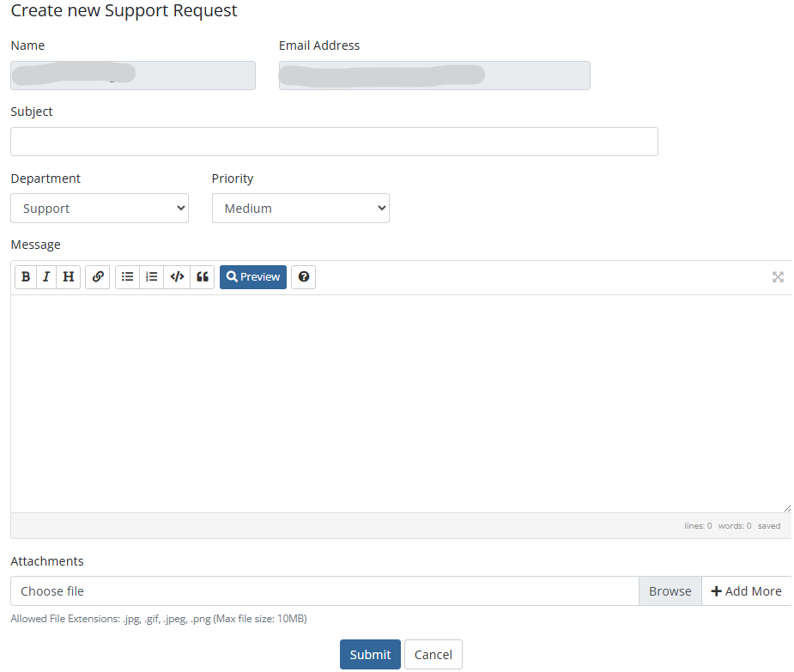The width and height of the screenshot is (794, 672).
Task: Click into the Subject text field
Action: [334, 142]
